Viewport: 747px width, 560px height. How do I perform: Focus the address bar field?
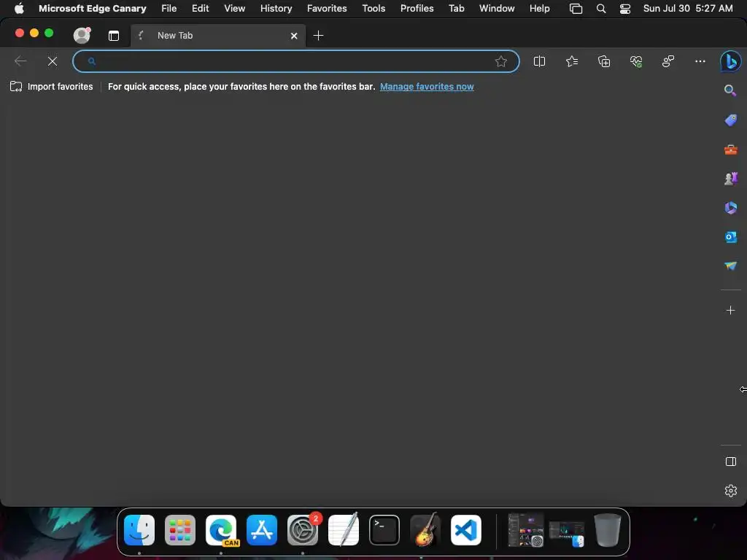pyautogui.click(x=295, y=61)
